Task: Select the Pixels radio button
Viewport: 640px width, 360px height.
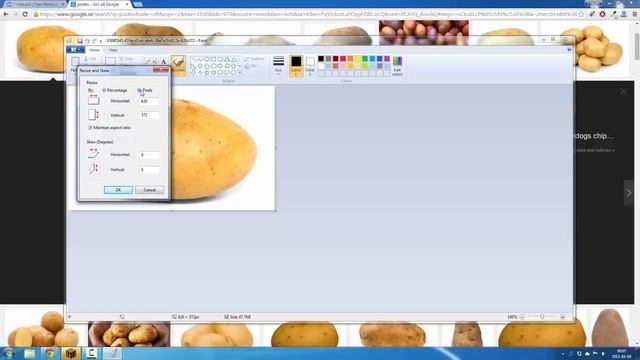Action: click(x=139, y=90)
